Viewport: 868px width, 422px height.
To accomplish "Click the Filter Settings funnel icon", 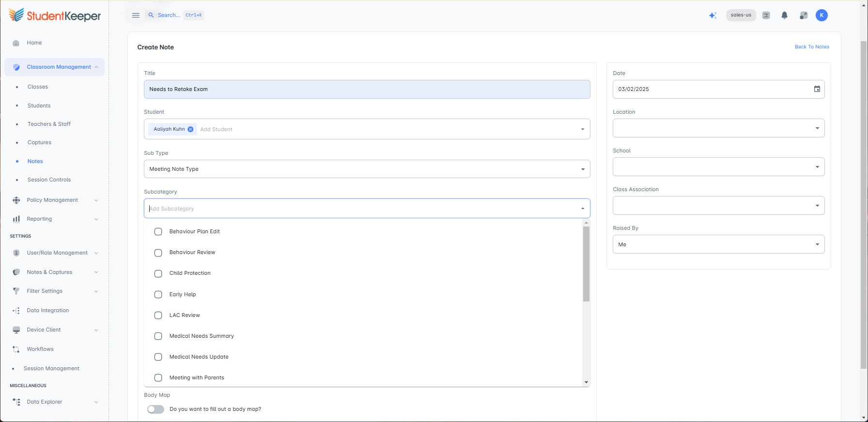I will [x=16, y=291].
